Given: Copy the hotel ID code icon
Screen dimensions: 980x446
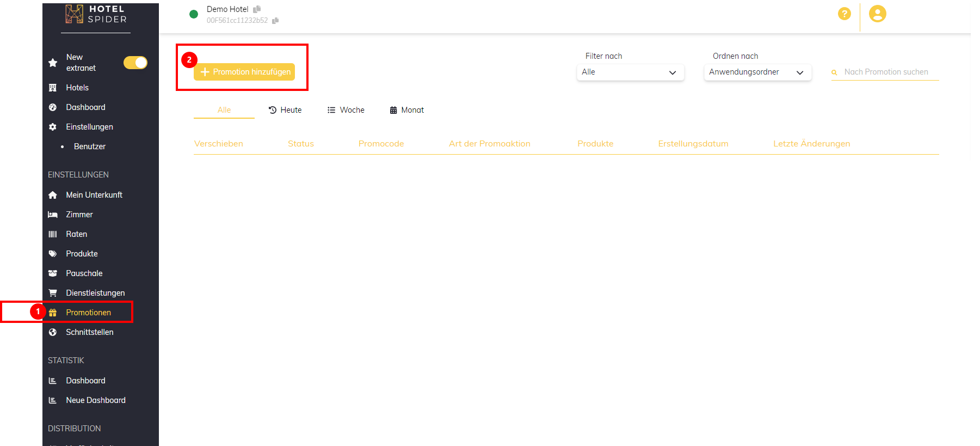Looking at the screenshot, I should coord(275,21).
